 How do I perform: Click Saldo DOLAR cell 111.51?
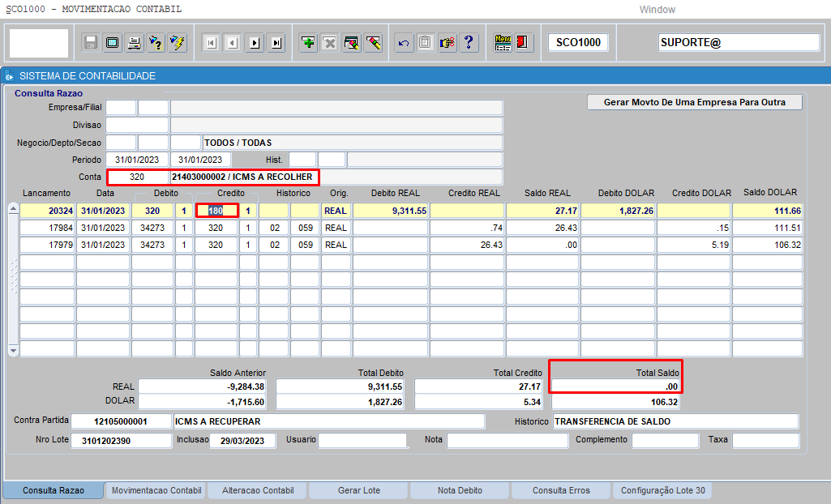tap(767, 228)
